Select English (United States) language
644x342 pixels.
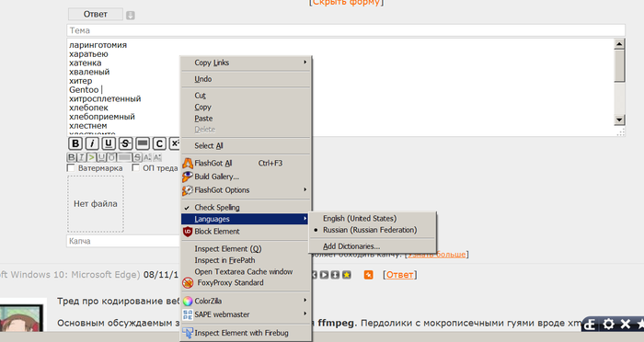click(x=373, y=219)
